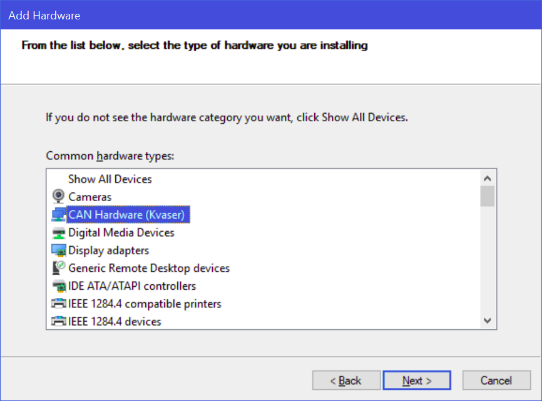Click the scroll up arrow of hardware list
The height and width of the screenshot is (401, 542).
pyautogui.click(x=487, y=178)
